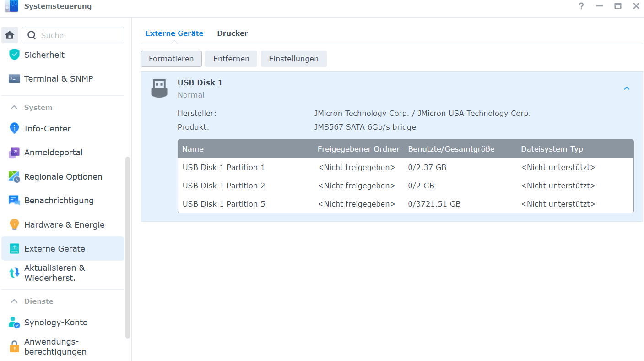Click the Anmeldeportal icon

point(15,153)
